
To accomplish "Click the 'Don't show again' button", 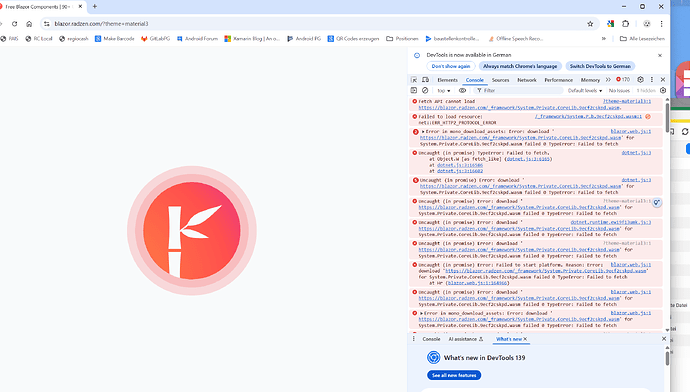I will tap(451, 66).
